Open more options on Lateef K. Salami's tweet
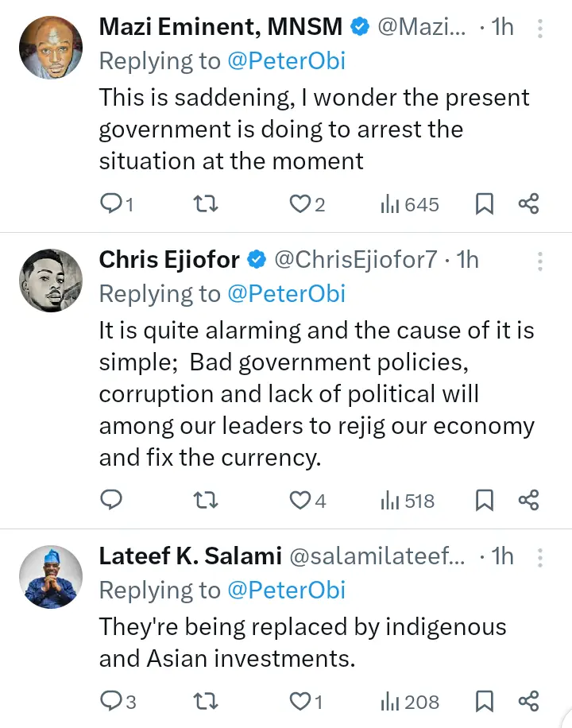Viewport: 572px width, 728px height. 540,557
